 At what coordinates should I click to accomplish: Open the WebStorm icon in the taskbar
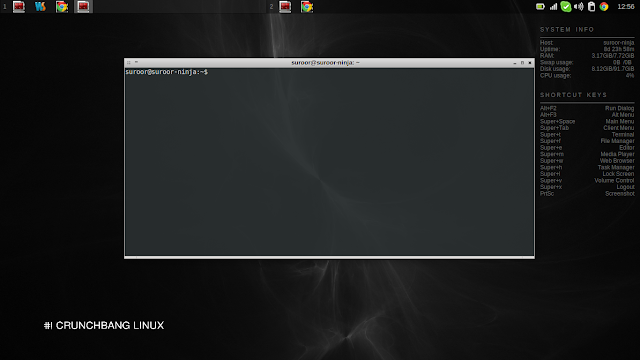40,7
